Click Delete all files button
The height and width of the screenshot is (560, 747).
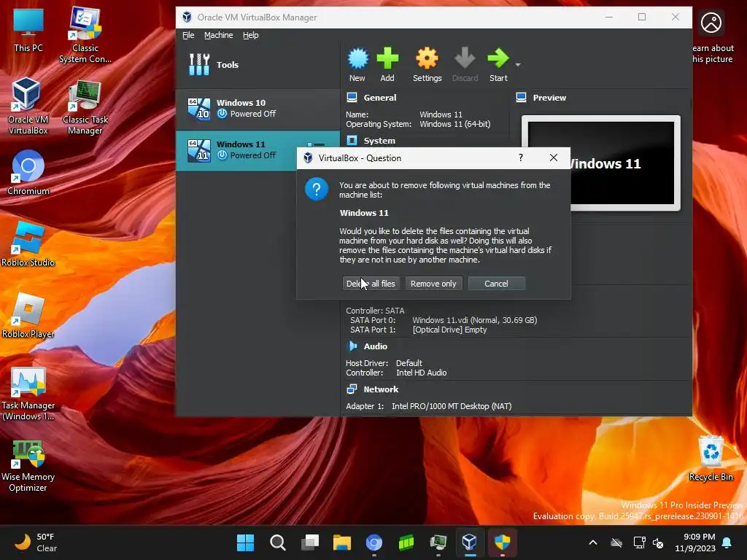click(371, 284)
